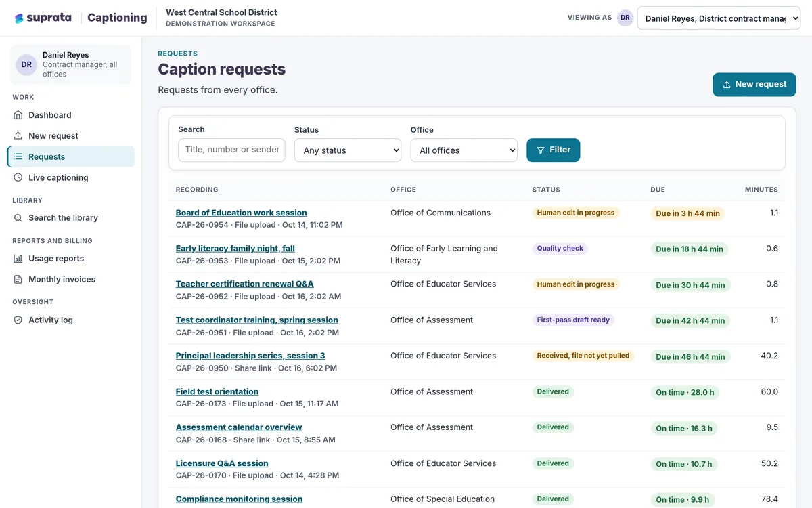Screen dimensions: 812x508
Task: Click the Usage reports bar chart icon
Action: [18, 259]
